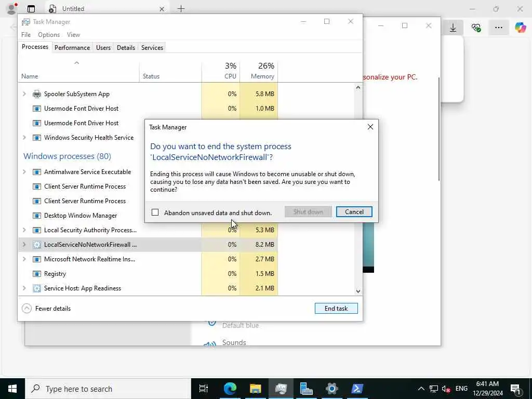
Task: Click first Usermode Font Driver Host icon
Action: 37,109
